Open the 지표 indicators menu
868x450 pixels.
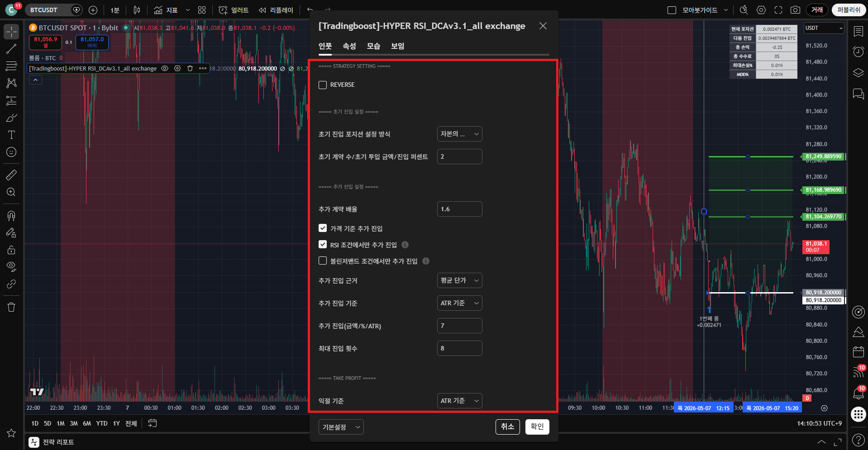click(166, 10)
